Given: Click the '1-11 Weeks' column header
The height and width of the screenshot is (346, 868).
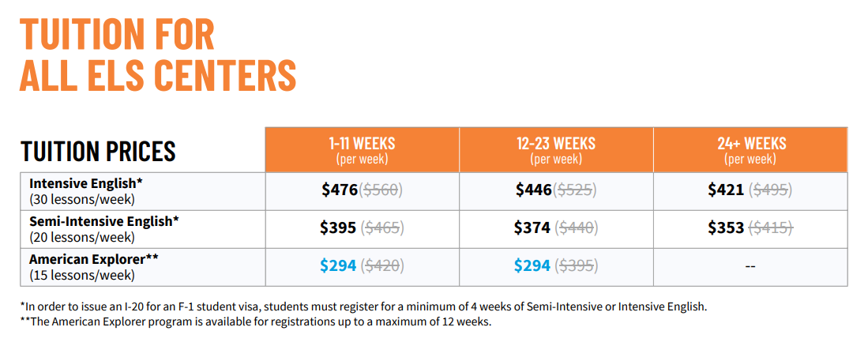Looking at the screenshot, I should click(362, 150).
